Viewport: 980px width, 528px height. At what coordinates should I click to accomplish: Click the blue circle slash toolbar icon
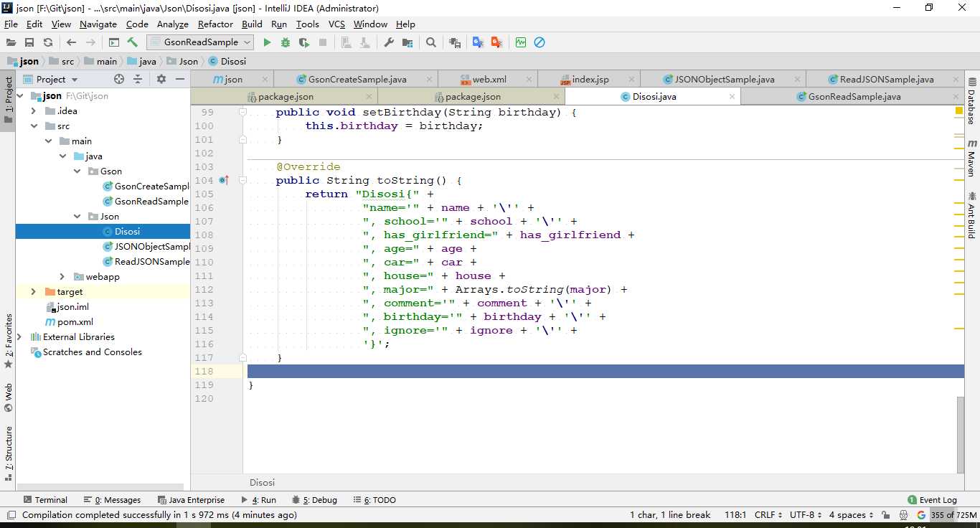[540, 42]
